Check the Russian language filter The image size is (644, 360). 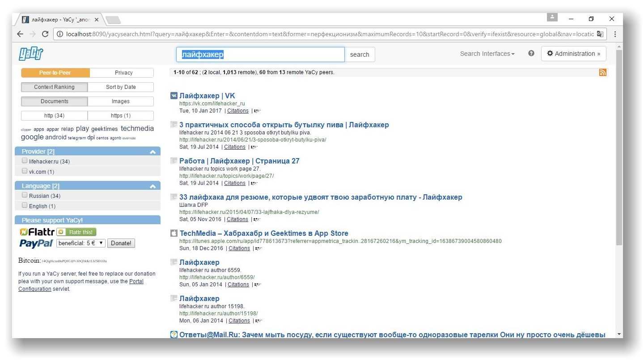[25, 195]
